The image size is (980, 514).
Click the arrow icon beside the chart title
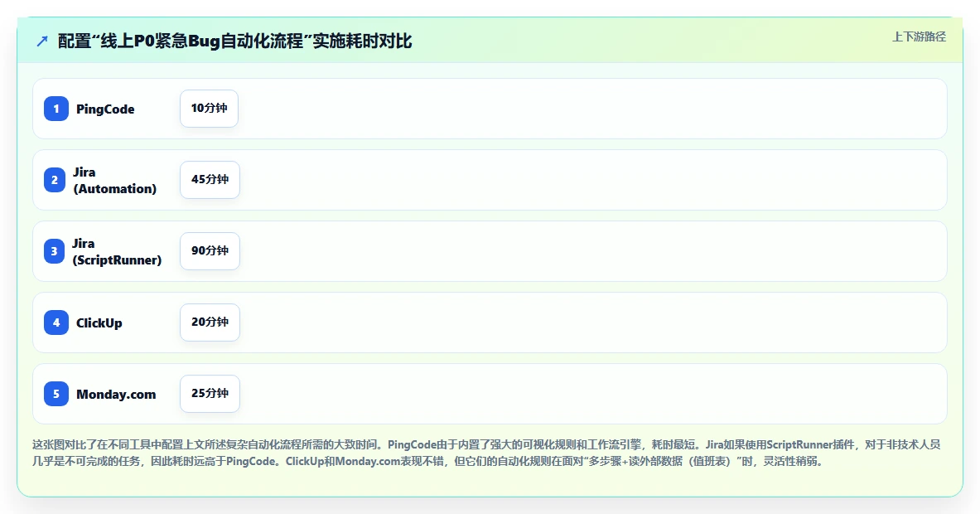[x=42, y=41]
